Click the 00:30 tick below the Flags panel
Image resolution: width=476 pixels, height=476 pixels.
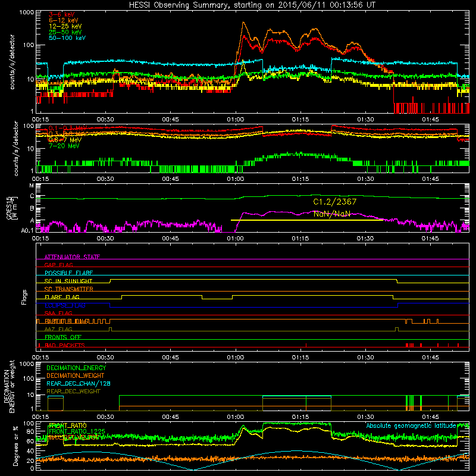pos(105,358)
